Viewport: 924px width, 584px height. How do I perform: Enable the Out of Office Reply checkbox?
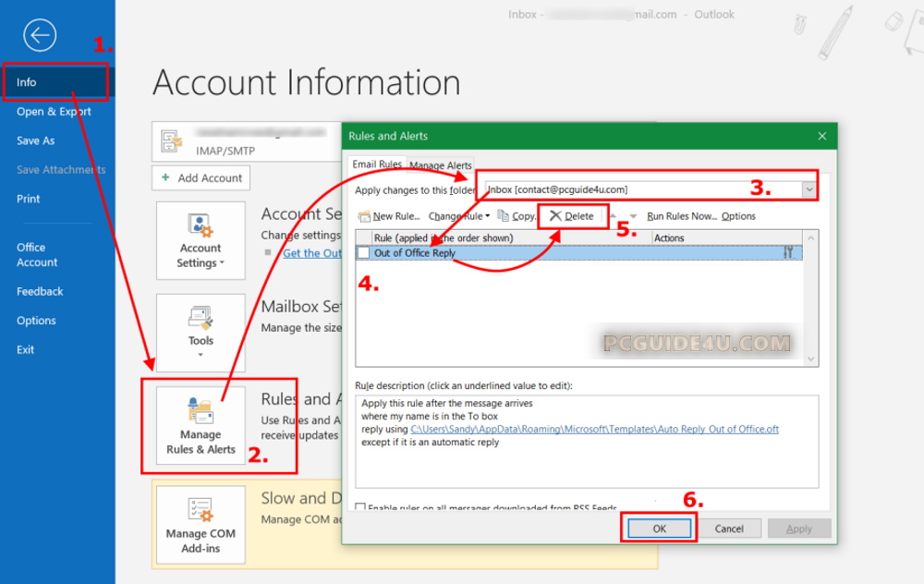(364, 253)
